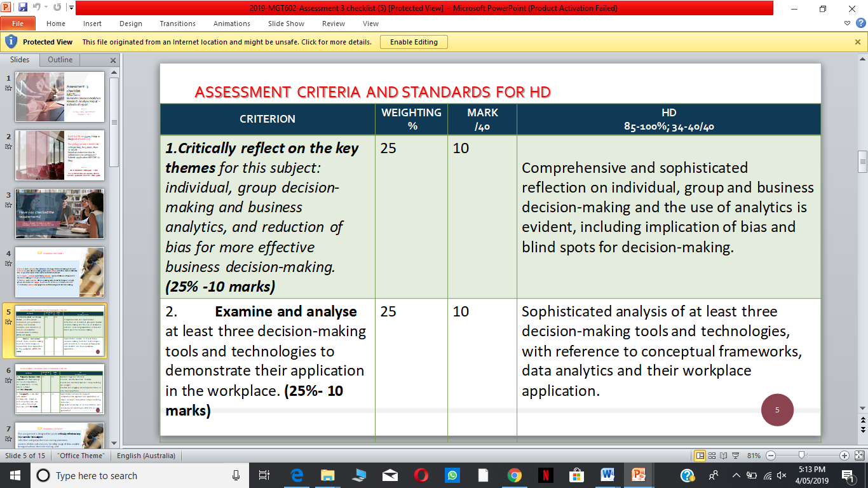Click the slide heading ASSESSMENT CRITERIA AND STANDARDS FOR HD
Screen dimensions: 868x488
pos(372,92)
